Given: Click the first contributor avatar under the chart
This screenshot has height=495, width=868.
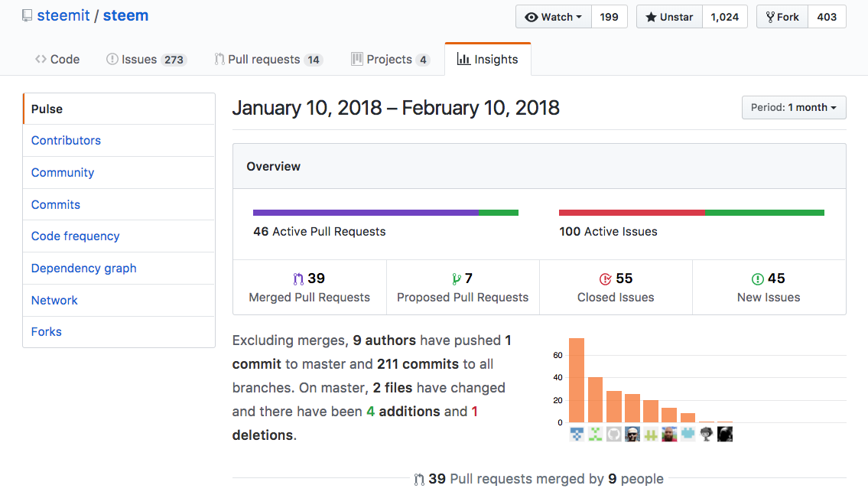Looking at the screenshot, I should pyautogui.click(x=577, y=434).
